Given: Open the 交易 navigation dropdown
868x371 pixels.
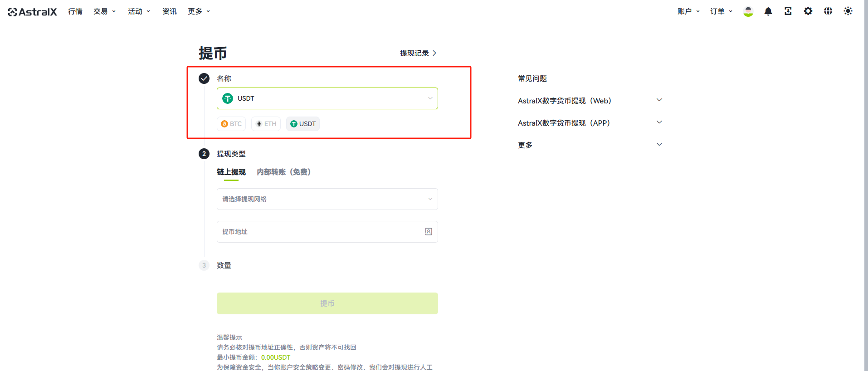Looking at the screenshot, I should 105,11.
